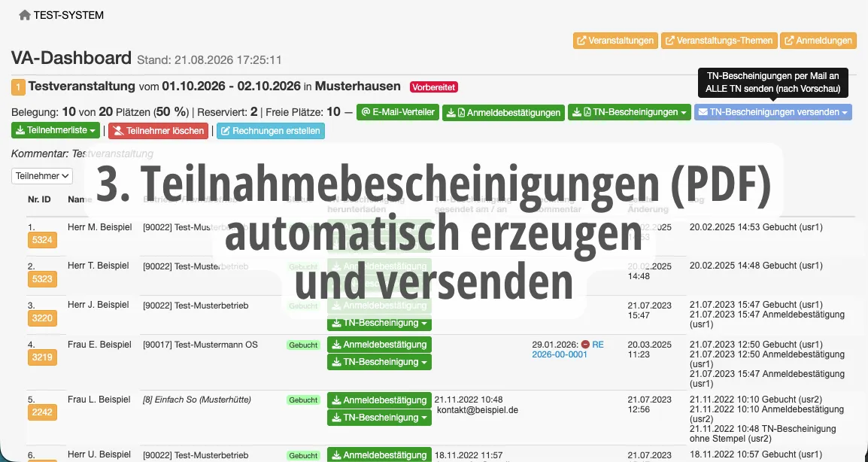Click the Gebucht badge for Frau E. Beispiel
Screen dimensions: 868x462
(303, 345)
